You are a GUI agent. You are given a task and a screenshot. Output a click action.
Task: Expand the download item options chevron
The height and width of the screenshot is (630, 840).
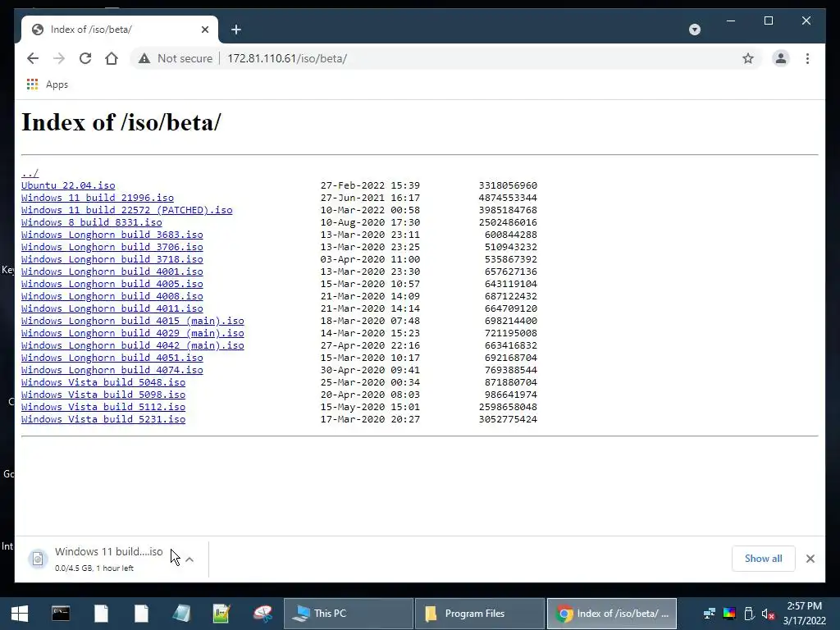tap(189, 559)
